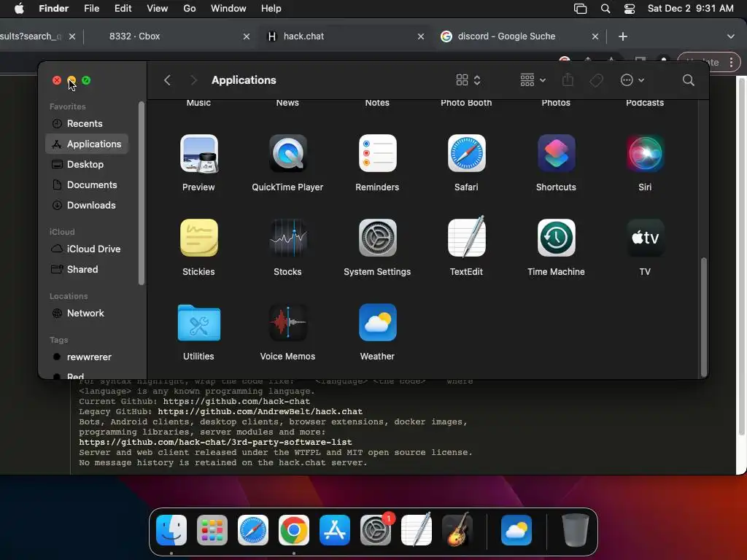The height and width of the screenshot is (560, 747).
Task: Click the Apple TV app icon
Action: (x=645, y=238)
